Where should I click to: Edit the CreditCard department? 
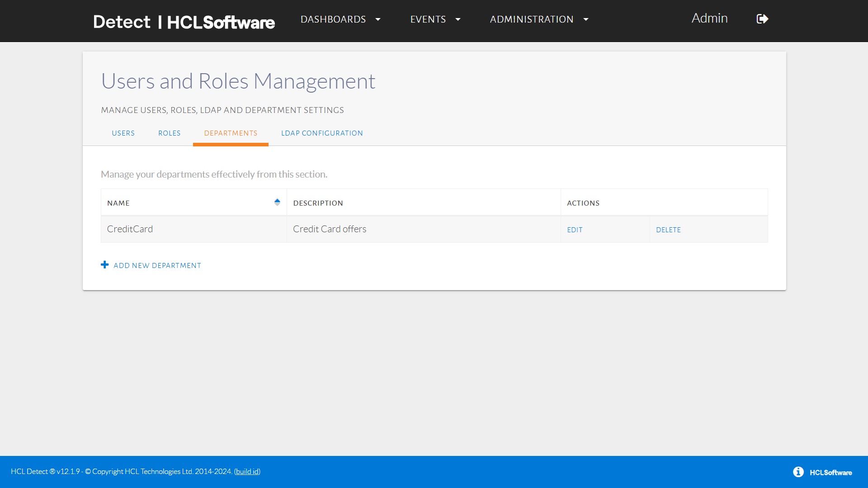[x=575, y=230]
